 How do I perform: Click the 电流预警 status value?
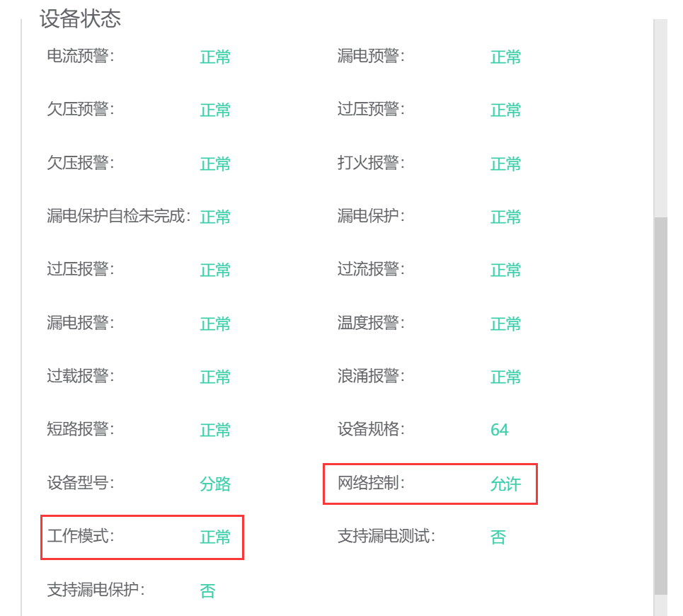click(x=214, y=57)
